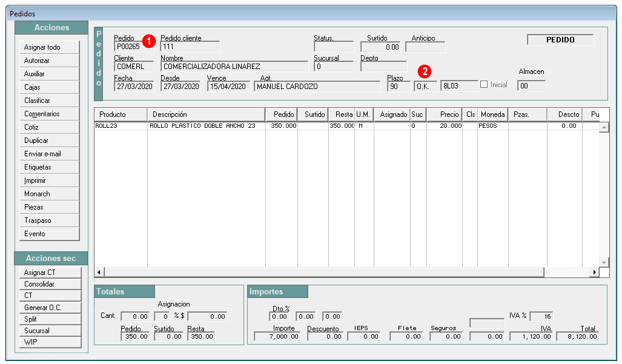The width and height of the screenshot is (622, 364).
Task: Click the Anticipo field
Action: [425, 47]
